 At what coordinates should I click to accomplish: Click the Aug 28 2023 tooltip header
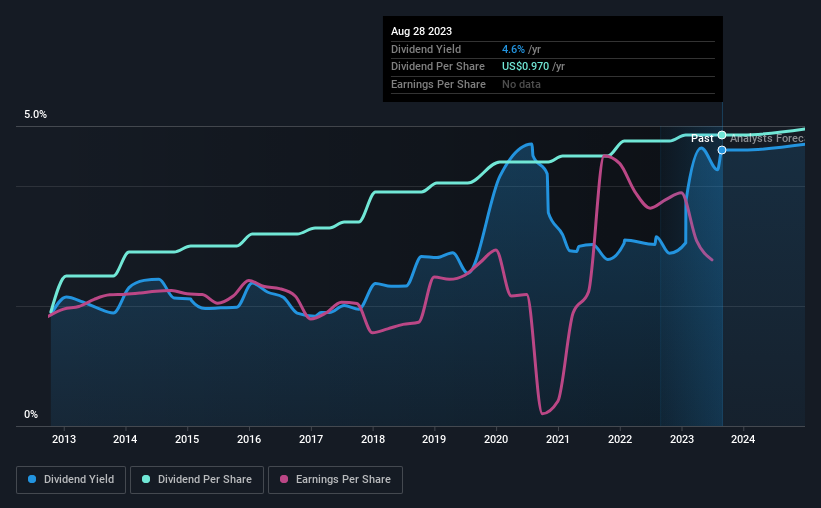pyautogui.click(x=418, y=30)
